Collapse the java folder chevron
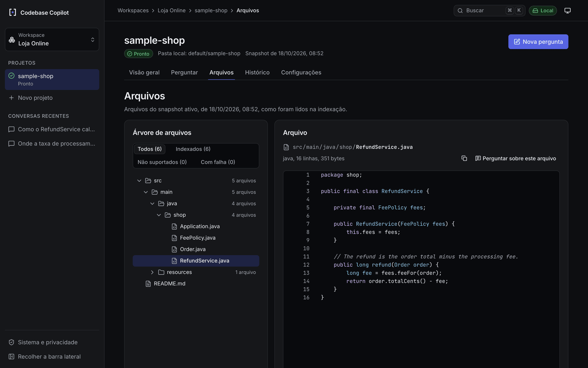The width and height of the screenshot is (588, 368). click(x=152, y=203)
